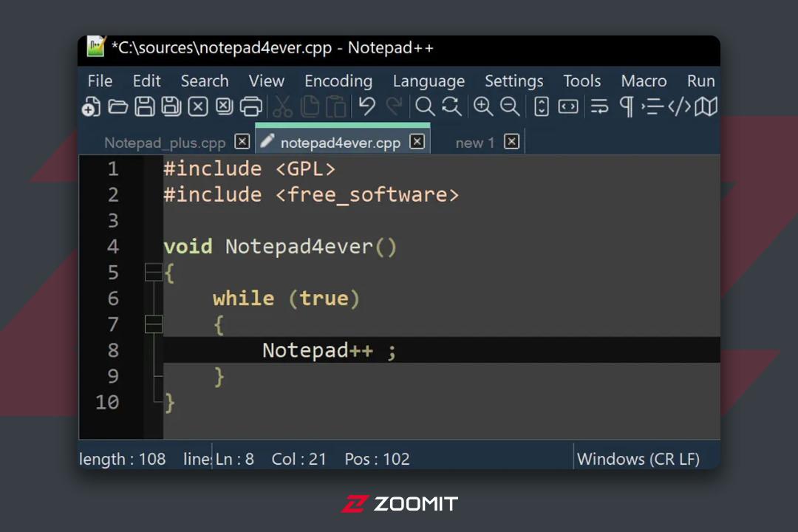The image size is (798, 532).
Task: Close the Notepad_plus.cpp tab
Action: 242,141
